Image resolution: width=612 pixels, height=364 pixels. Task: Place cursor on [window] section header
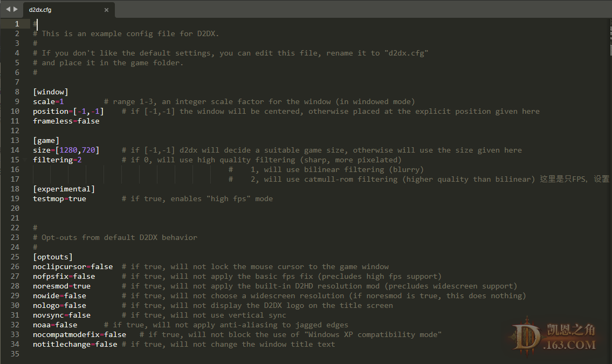click(51, 92)
